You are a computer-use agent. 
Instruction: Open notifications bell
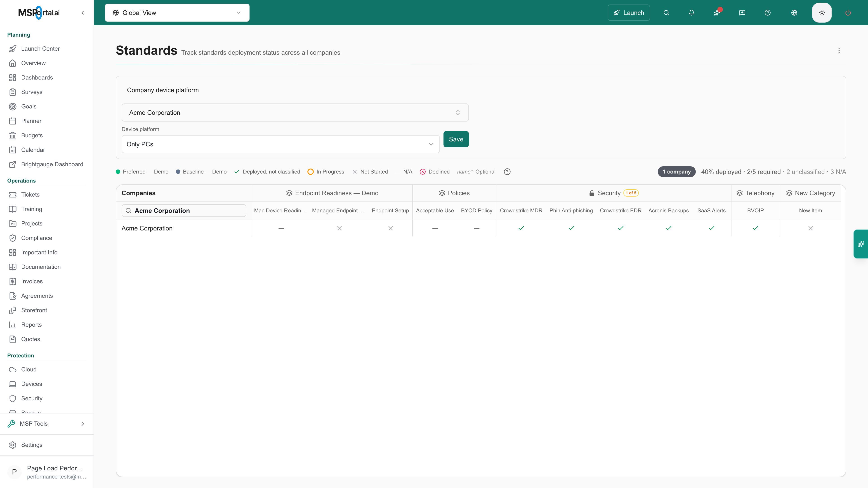(691, 13)
